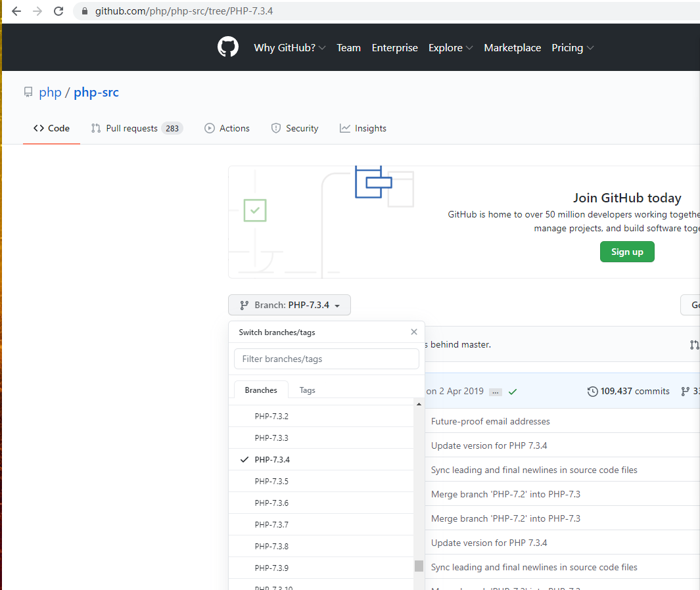Open the php-src repository link
The height and width of the screenshot is (590, 700).
96,92
